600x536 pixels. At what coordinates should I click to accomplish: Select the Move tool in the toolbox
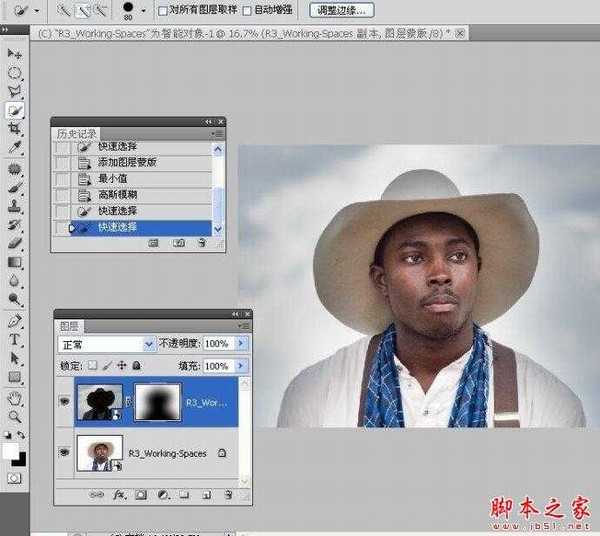[15, 54]
